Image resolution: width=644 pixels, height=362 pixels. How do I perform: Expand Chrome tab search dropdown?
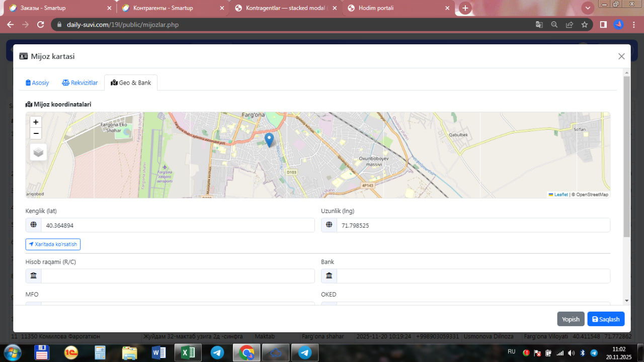(587, 8)
